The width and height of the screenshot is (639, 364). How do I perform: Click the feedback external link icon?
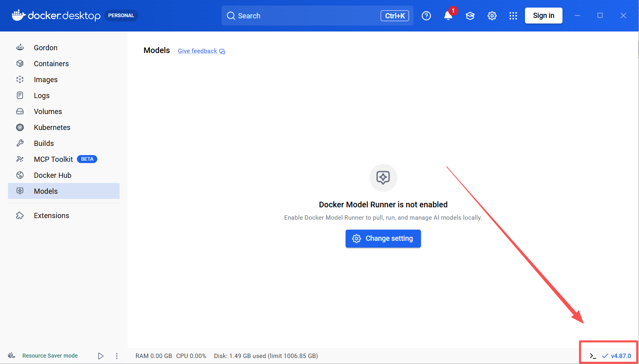click(222, 51)
